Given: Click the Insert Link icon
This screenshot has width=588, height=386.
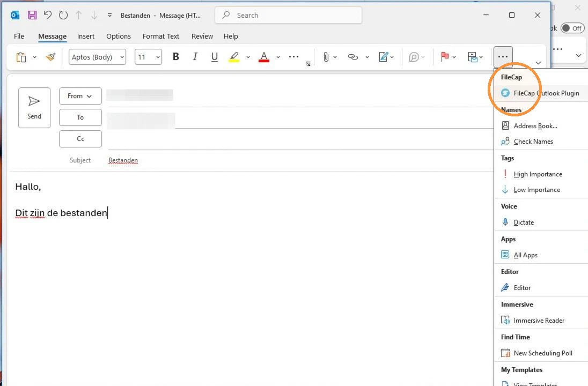Looking at the screenshot, I should [x=353, y=57].
